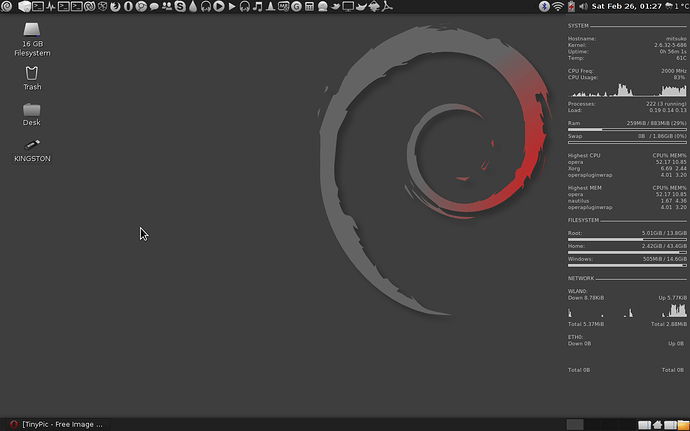
Task: Select the 16 GB Filesystem desktop icon
Action: coord(32,40)
